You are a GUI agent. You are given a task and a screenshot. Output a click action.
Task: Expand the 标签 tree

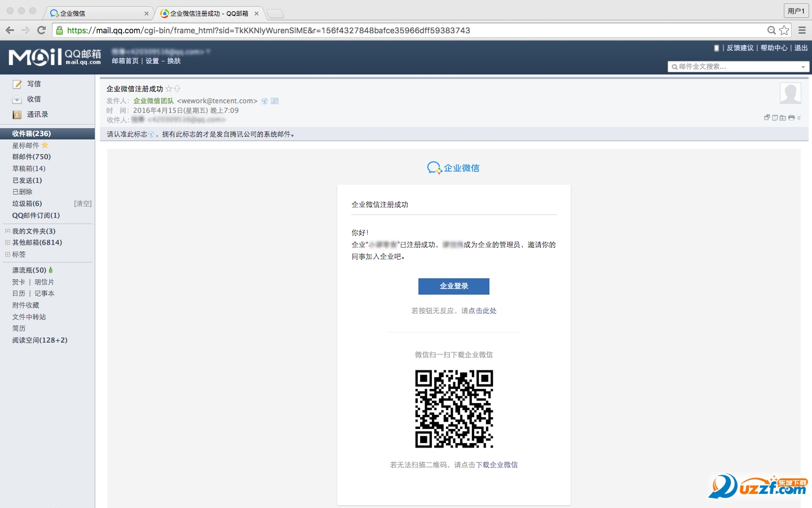[7, 255]
